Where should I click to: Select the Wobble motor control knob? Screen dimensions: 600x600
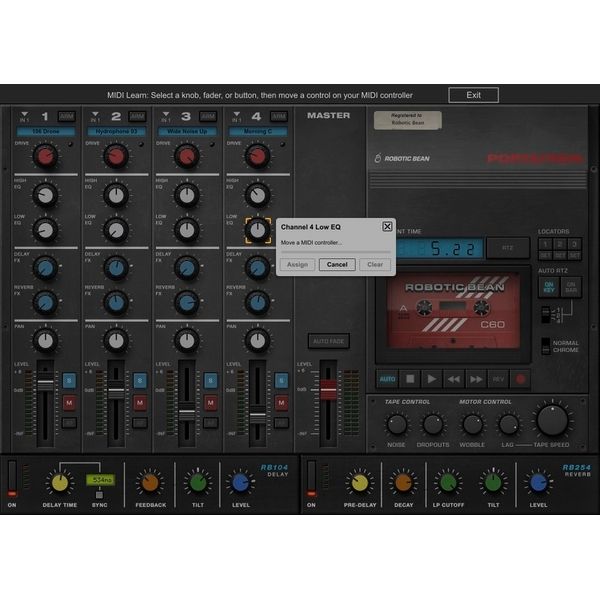[x=473, y=425]
